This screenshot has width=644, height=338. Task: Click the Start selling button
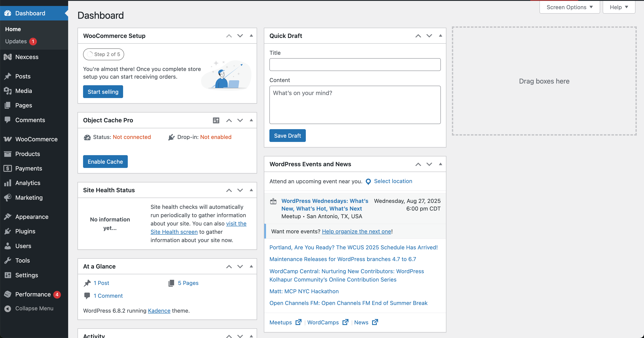pyautogui.click(x=103, y=92)
